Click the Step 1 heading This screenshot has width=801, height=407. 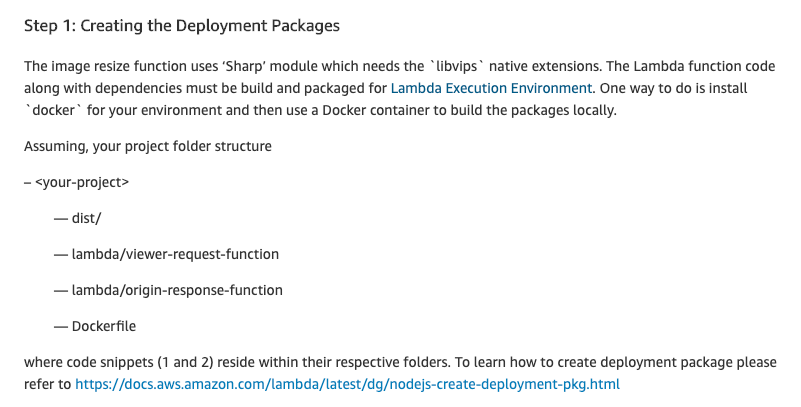click(x=182, y=26)
